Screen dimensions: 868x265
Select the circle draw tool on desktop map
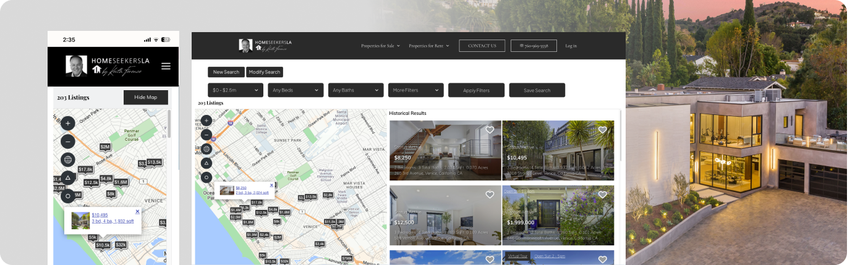pyautogui.click(x=206, y=177)
